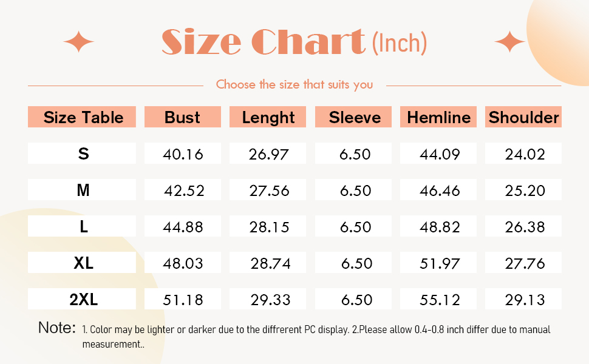Click the 6.50 sleeve value for 2XL
Image resolution: width=589 pixels, height=364 pixels.
[355, 300]
